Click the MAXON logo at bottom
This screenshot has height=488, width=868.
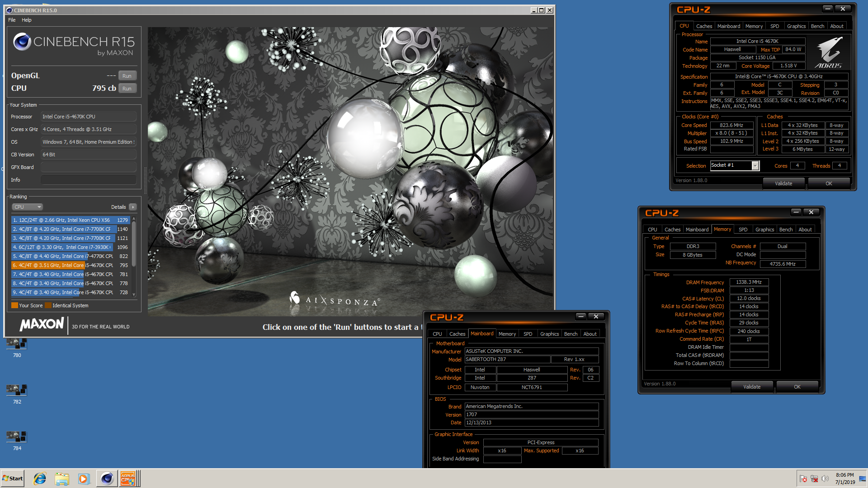(x=42, y=324)
